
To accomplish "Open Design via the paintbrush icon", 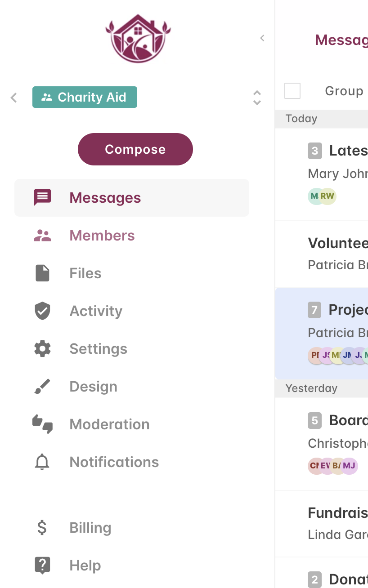I will 42,387.
